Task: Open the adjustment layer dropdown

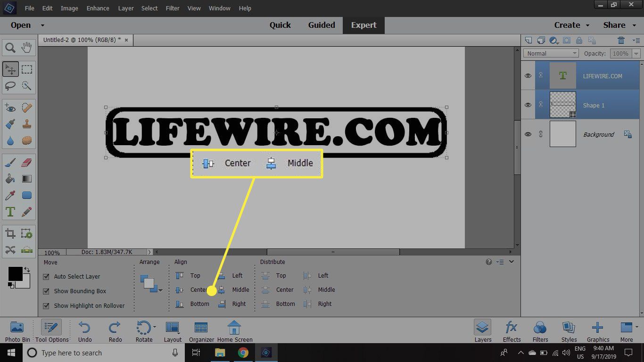Action: [x=554, y=41]
